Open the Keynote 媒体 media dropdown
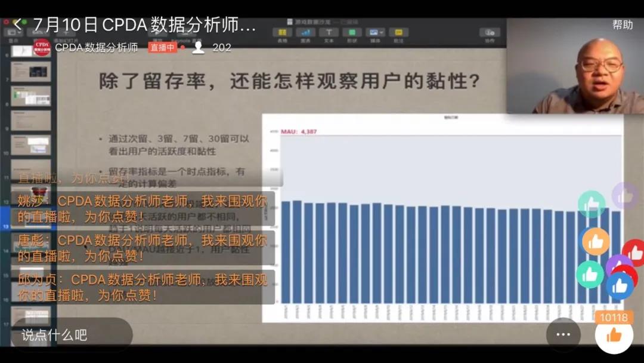The image size is (644, 363). point(376,32)
